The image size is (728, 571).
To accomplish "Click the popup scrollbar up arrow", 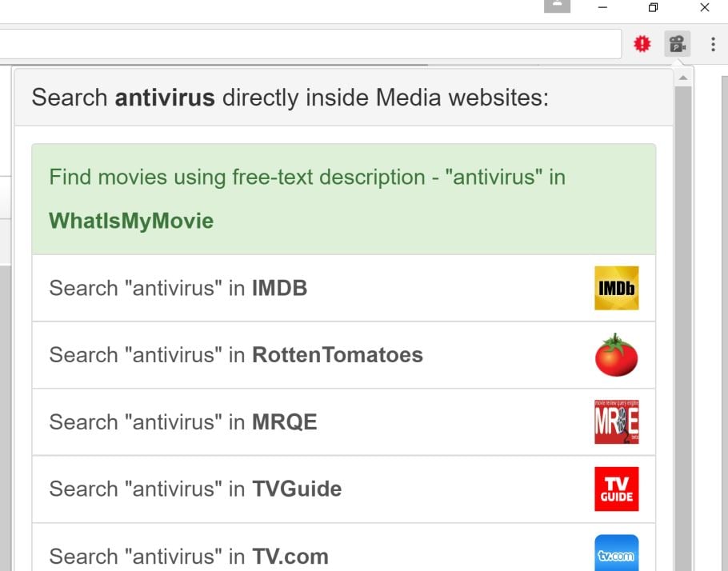I will pos(682,78).
